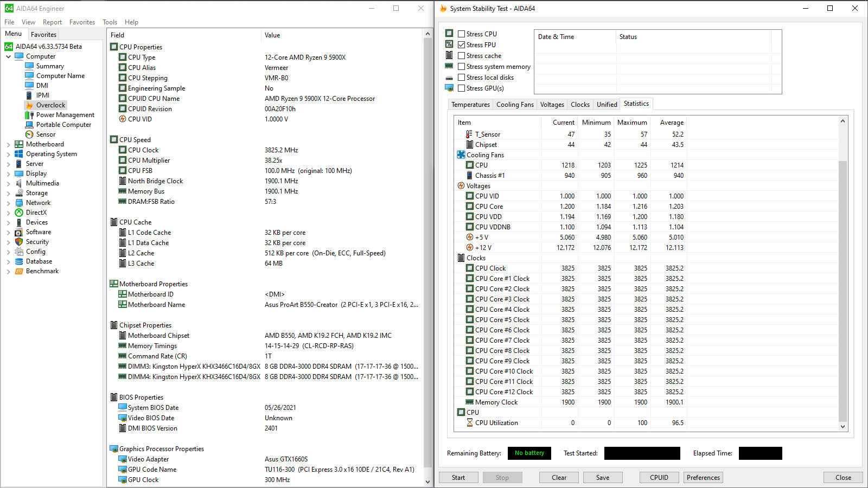Click the Overclock flame icon
Image resolution: width=868 pixels, height=488 pixels.
29,105
